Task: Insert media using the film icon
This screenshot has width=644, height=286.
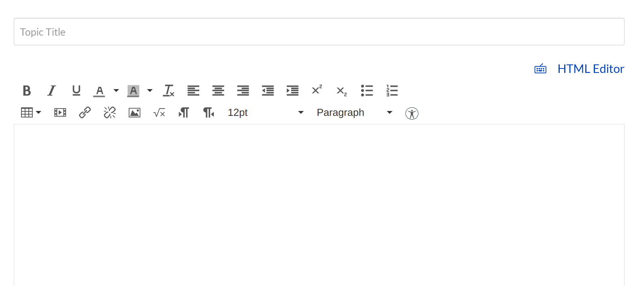Action: [x=60, y=113]
